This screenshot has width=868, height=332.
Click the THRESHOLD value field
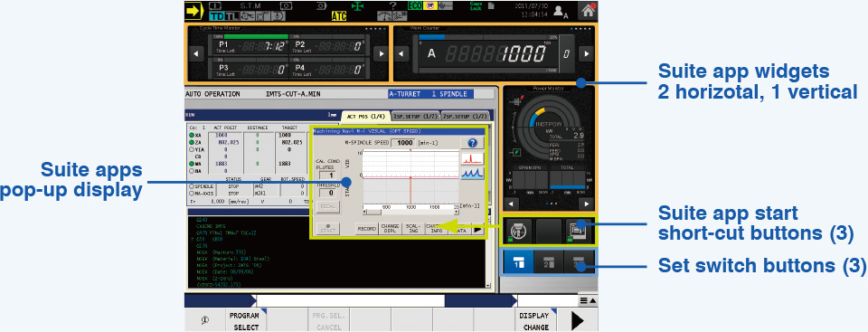click(x=326, y=193)
